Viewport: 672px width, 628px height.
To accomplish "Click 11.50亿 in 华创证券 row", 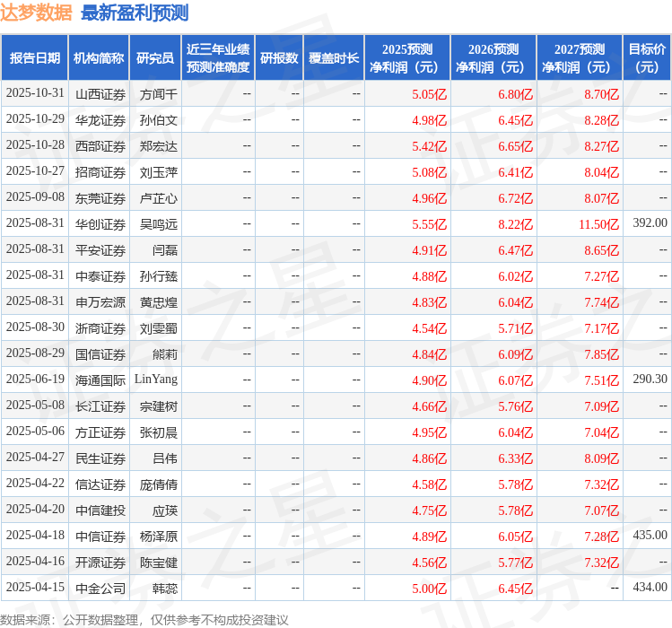I will (x=598, y=224).
